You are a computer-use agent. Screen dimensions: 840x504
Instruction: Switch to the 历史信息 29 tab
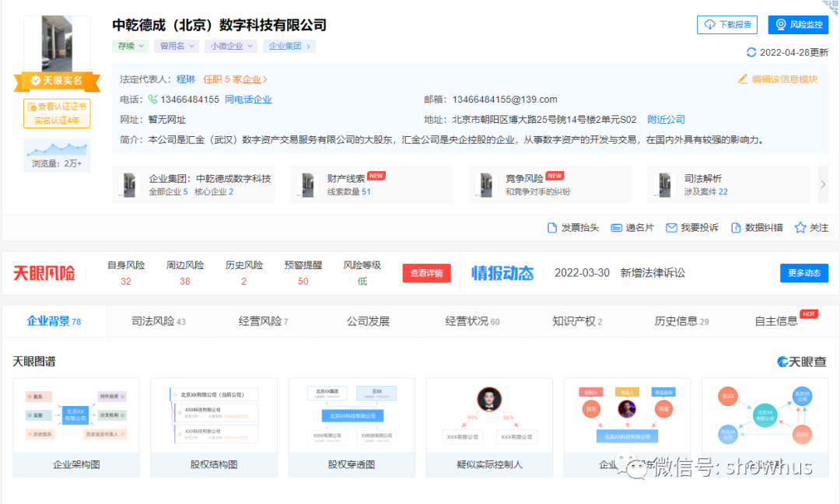(681, 321)
